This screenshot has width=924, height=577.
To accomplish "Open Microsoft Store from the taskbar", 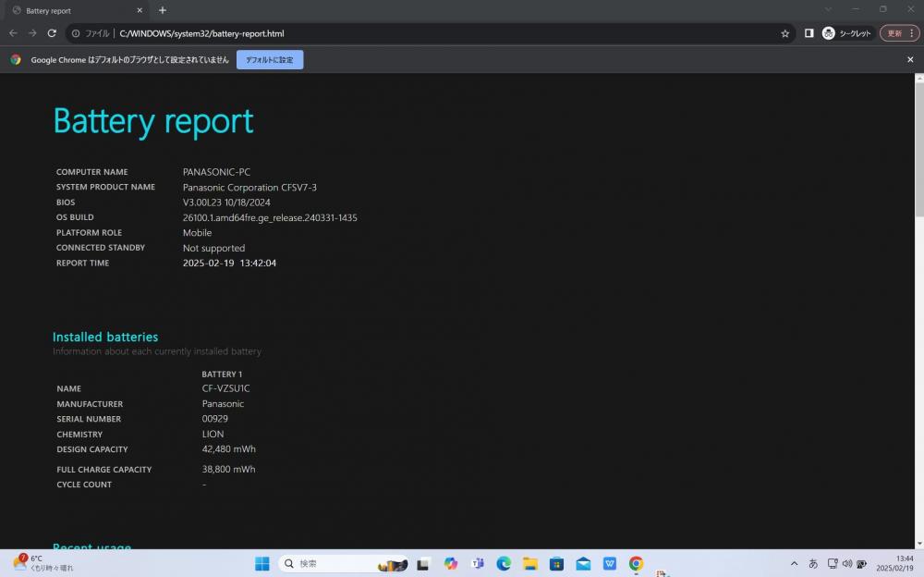I will point(556,563).
